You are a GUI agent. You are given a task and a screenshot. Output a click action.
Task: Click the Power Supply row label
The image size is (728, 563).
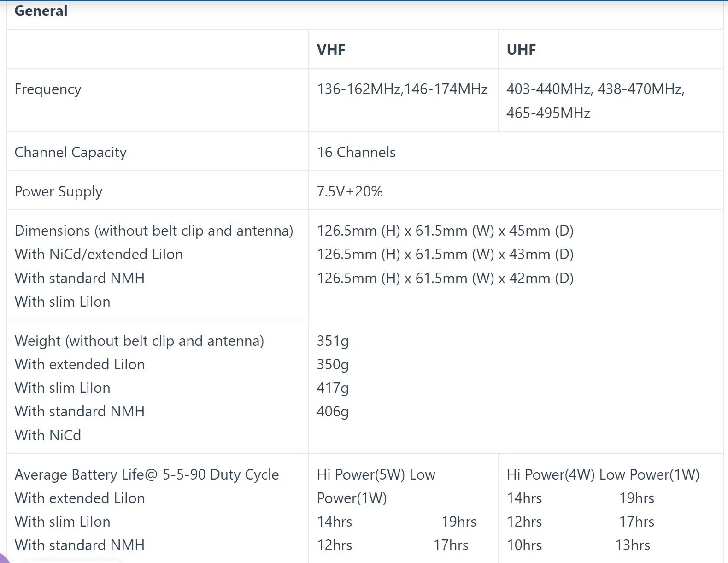click(x=59, y=191)
